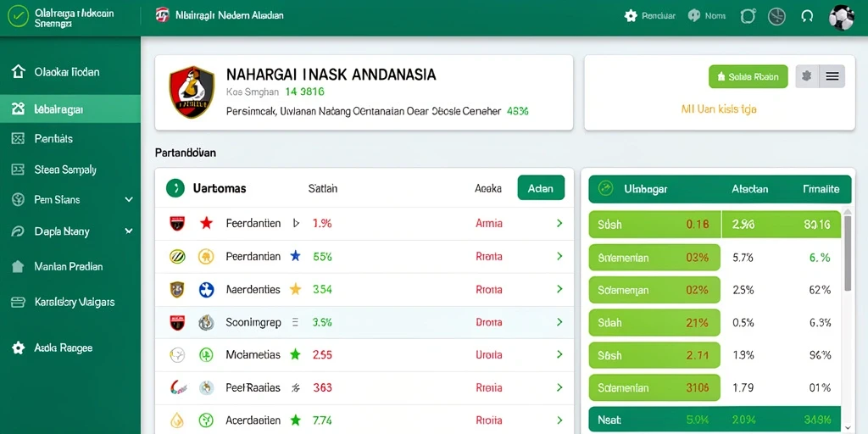The height and width of the screenshot is (434, 868).
Task: Click the red and black club crest logo
Action: click(192, 92)
